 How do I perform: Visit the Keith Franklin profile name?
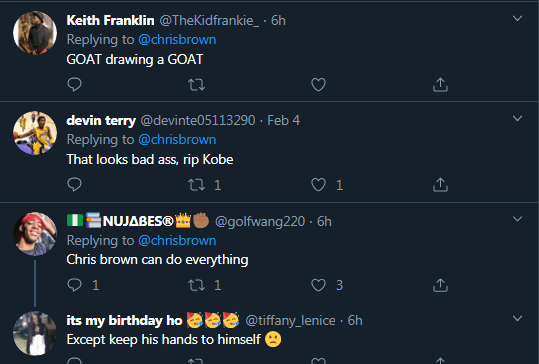110,20
